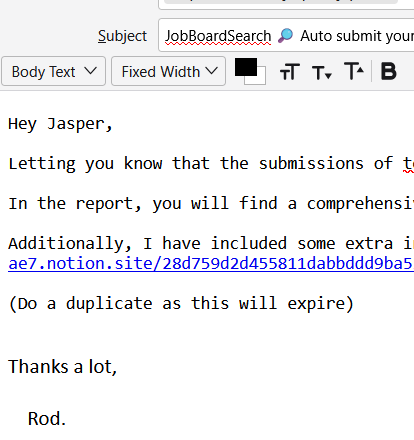Click the misspelled word JobBoardSearch in subject
The height and width of the screenshot is (440, 414).
tap(218, 36)
